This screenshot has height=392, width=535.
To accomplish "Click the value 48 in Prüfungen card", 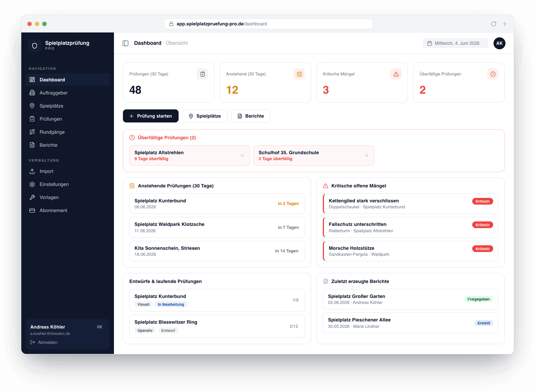I will [135, 90].
